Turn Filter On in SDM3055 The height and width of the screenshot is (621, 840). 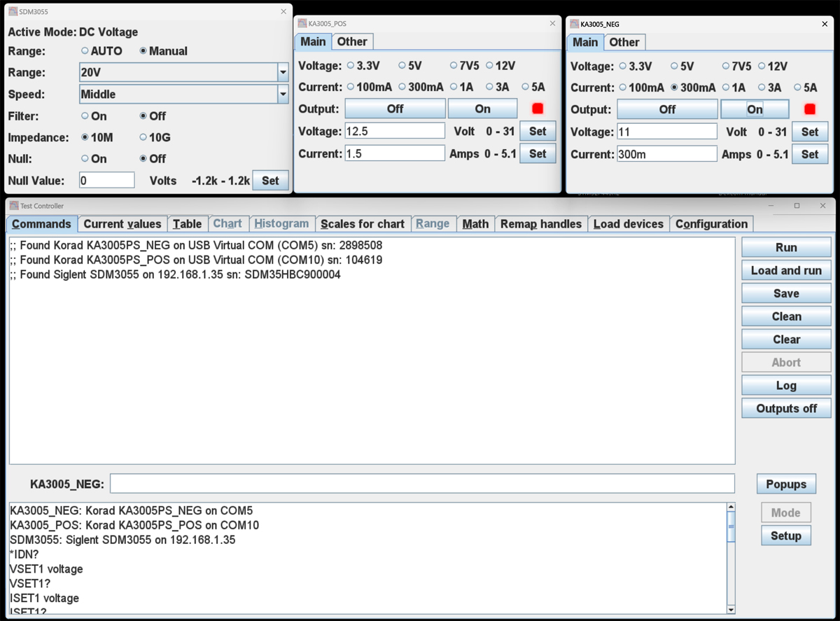click(x=94, y=116)
